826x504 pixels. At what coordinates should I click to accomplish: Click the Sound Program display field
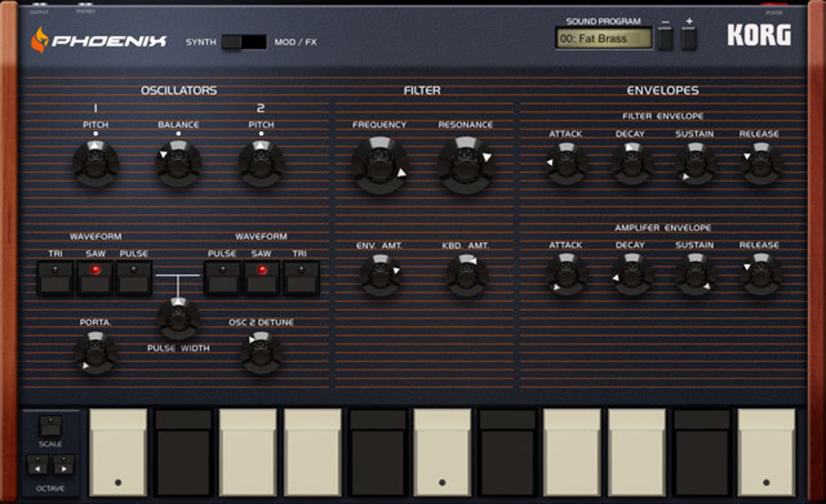tap(604, 38)
